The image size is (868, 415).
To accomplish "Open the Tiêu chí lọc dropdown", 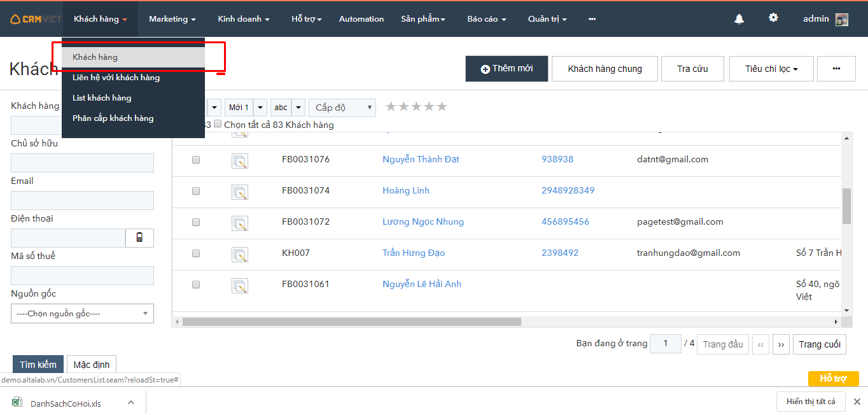I will coord(771,69).
